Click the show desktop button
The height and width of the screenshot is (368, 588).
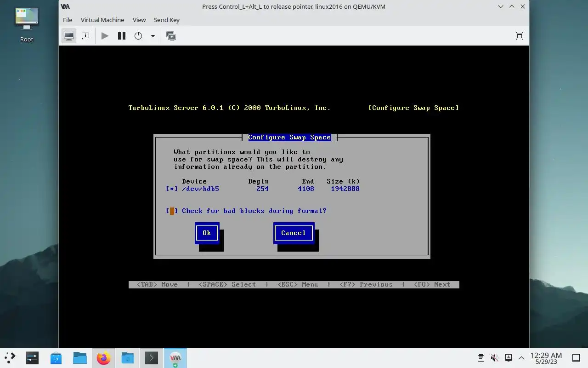click(576, 358)
